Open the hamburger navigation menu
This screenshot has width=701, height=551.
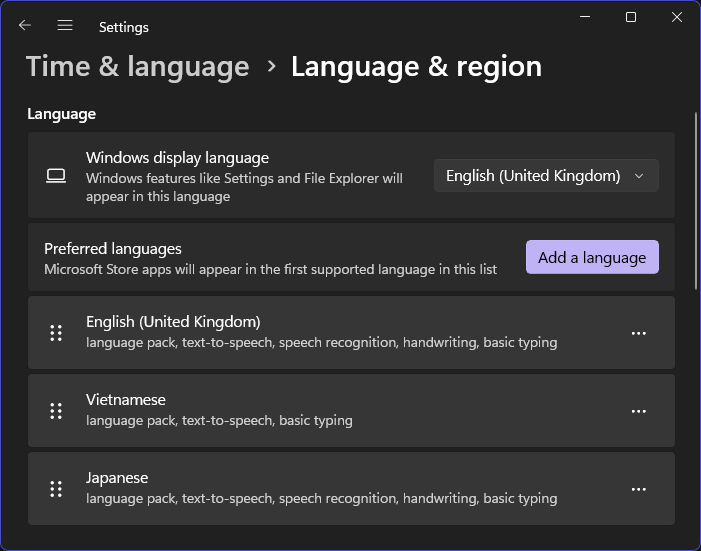coord(65,26)
